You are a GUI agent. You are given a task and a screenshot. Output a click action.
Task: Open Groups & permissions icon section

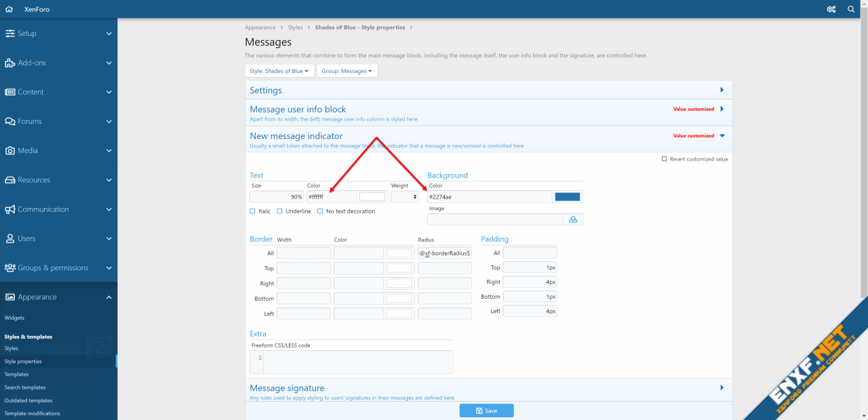coord(10,268)
